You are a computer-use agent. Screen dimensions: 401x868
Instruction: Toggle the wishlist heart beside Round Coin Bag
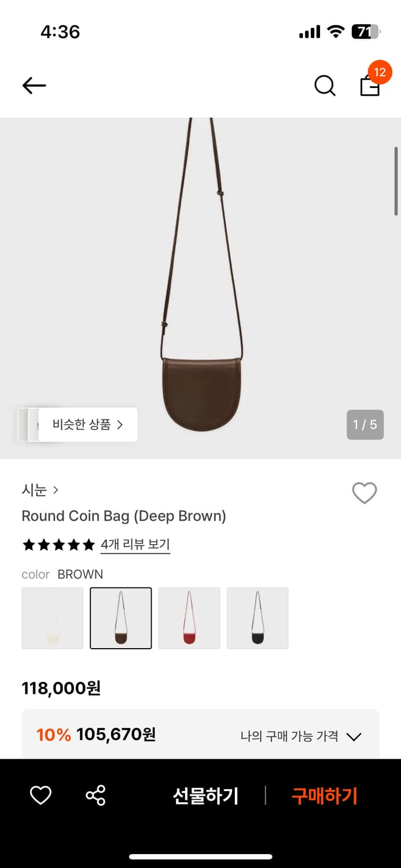[365, 492]
